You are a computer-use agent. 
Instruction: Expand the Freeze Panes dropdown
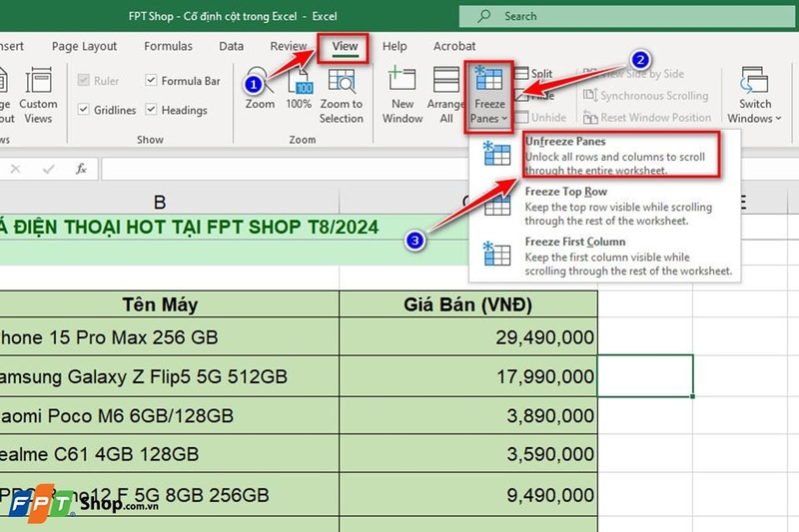[488, 95]
